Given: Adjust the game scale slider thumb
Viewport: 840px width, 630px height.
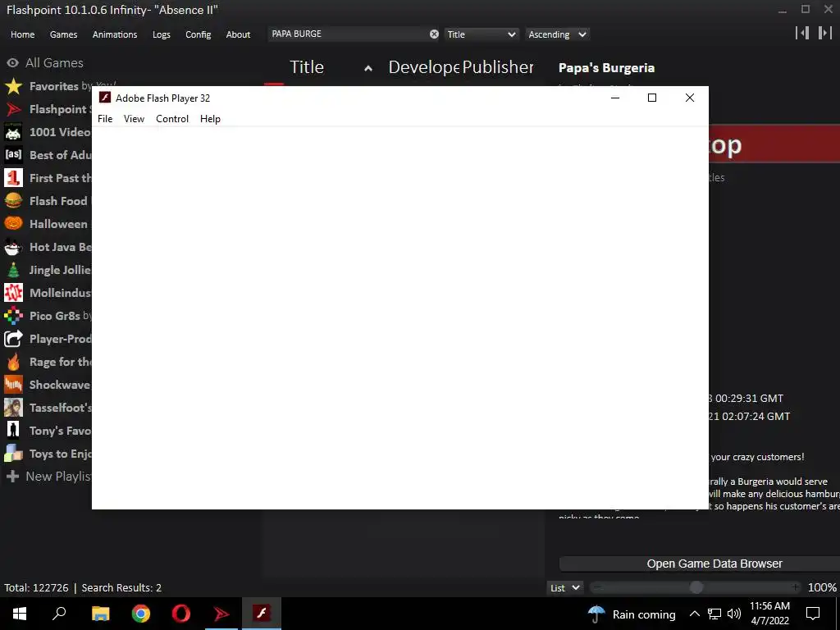Looking at the screenshot, I should [x=696, y=587].
